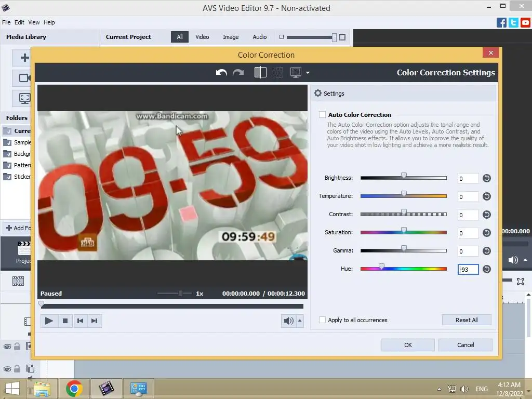This screenshot has height=399, width=532.
Task: Click the grid overlay icon in toolbar
Action: pyautogui.click(x=277, y=73)
